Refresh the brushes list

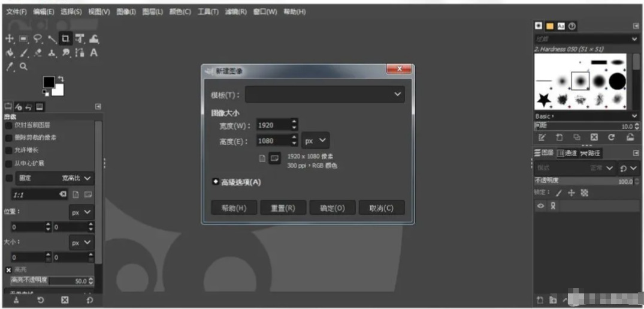(612, 137)
